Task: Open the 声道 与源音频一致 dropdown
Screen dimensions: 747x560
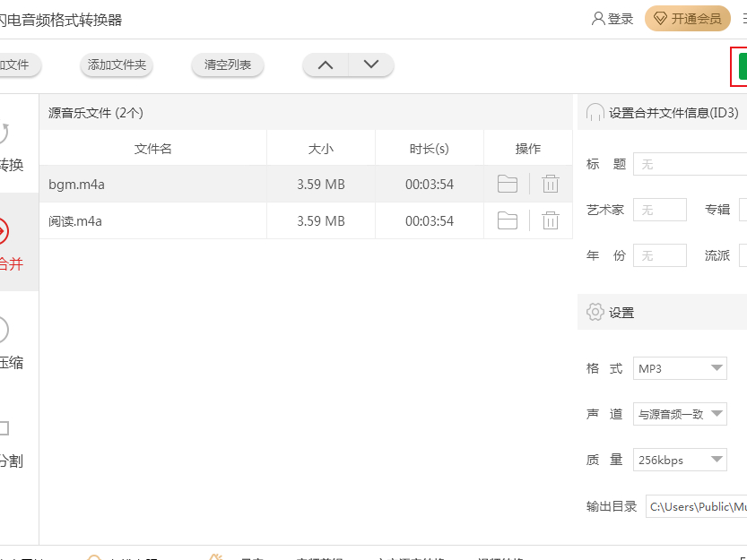Action: 680,414
